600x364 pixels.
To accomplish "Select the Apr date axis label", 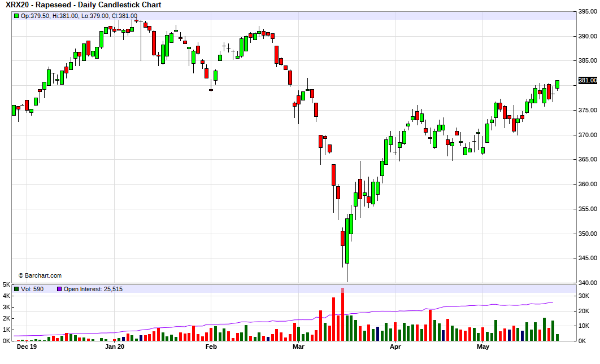I will [395, 347].
